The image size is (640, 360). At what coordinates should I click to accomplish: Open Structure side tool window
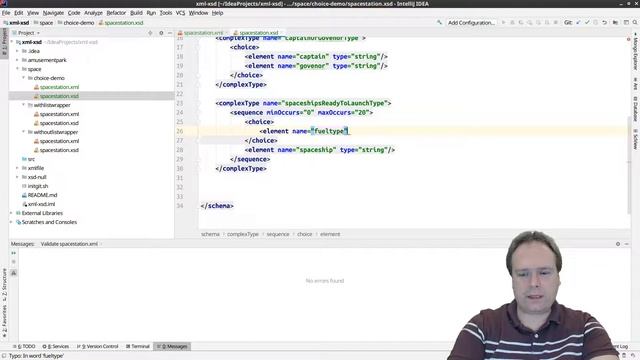click(x=4, y=284)
